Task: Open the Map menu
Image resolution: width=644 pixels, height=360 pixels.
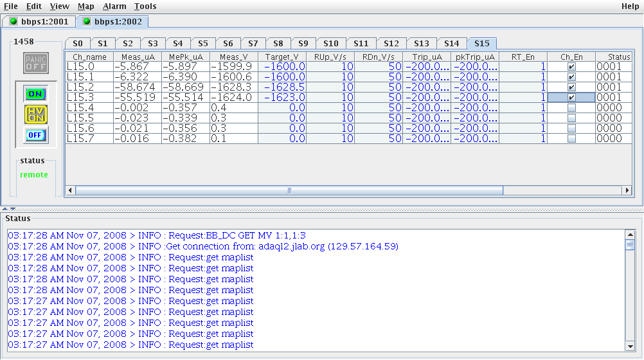Action: [86, 6]
